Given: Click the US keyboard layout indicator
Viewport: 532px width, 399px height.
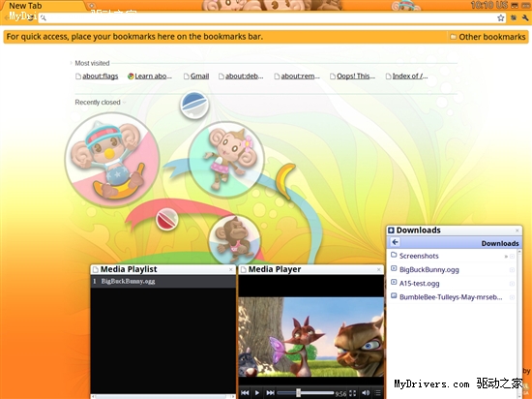Looking at the screenshot, I should [502, 5].
